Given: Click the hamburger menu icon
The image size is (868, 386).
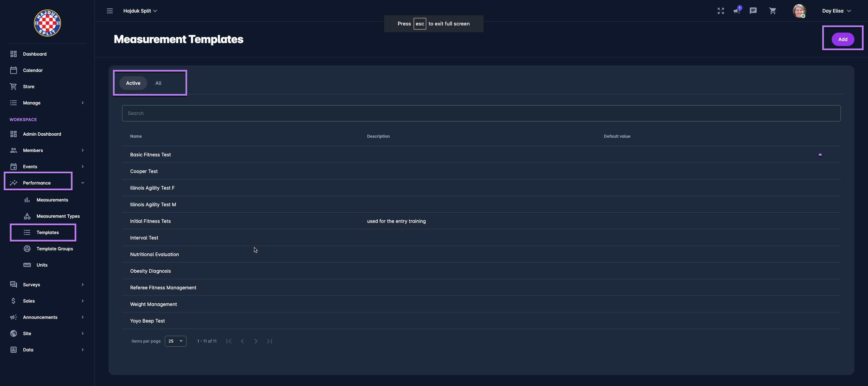Looking at the screenshot, I should tap(110, 11).
